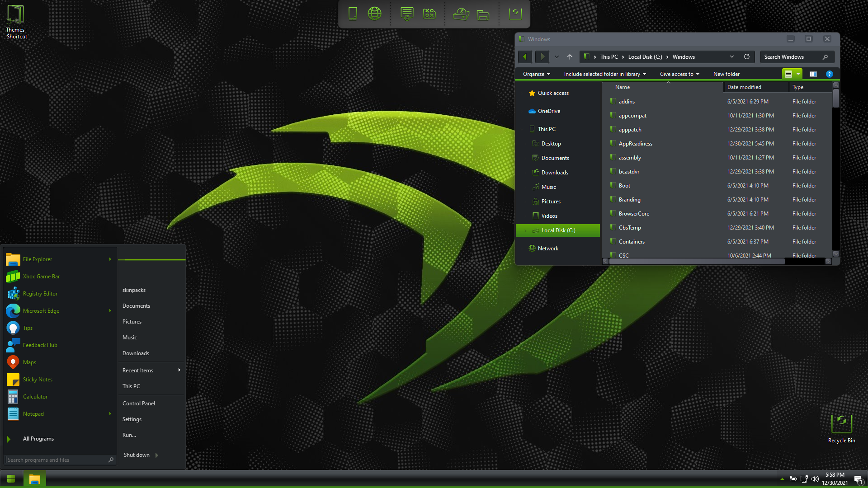Screen dimensions: 868x488
Task: Open the view options dropdown arrow
Action: pos(798,74)
